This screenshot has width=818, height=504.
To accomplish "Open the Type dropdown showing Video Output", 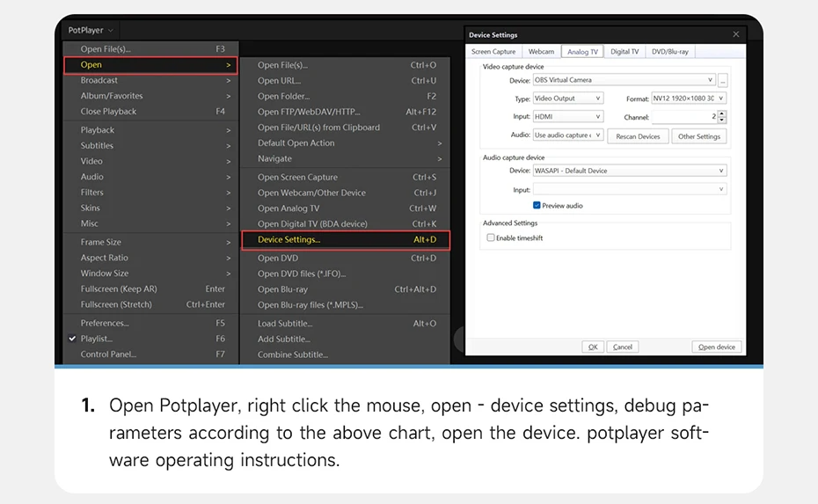I will tap(567, 99).
